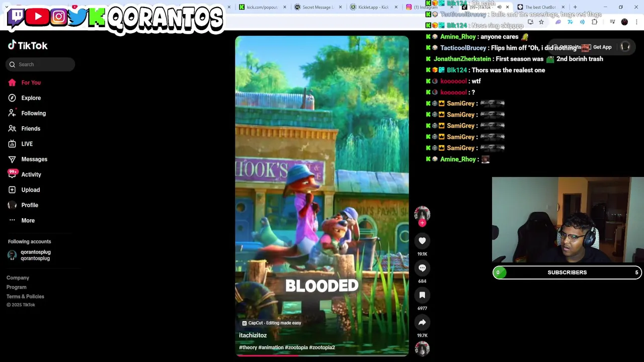Click the Instagram overlay icon
The image size is (644, 362).
tap(59, 17)
